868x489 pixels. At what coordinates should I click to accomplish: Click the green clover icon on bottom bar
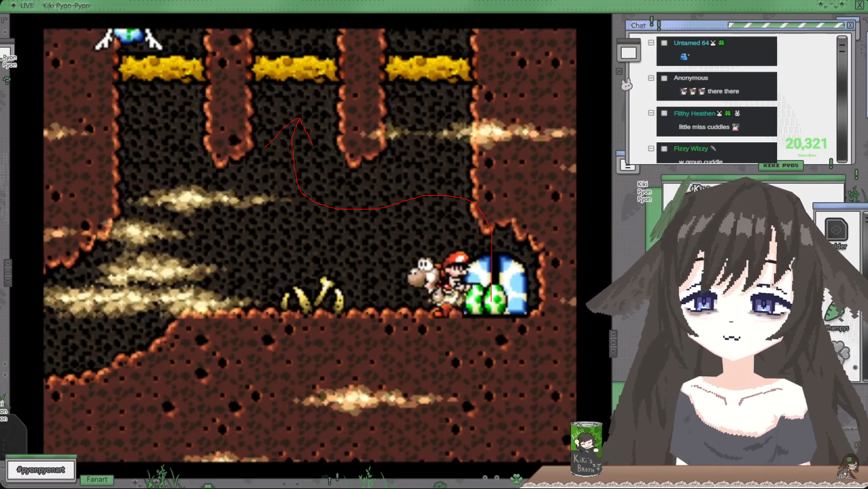517,479
